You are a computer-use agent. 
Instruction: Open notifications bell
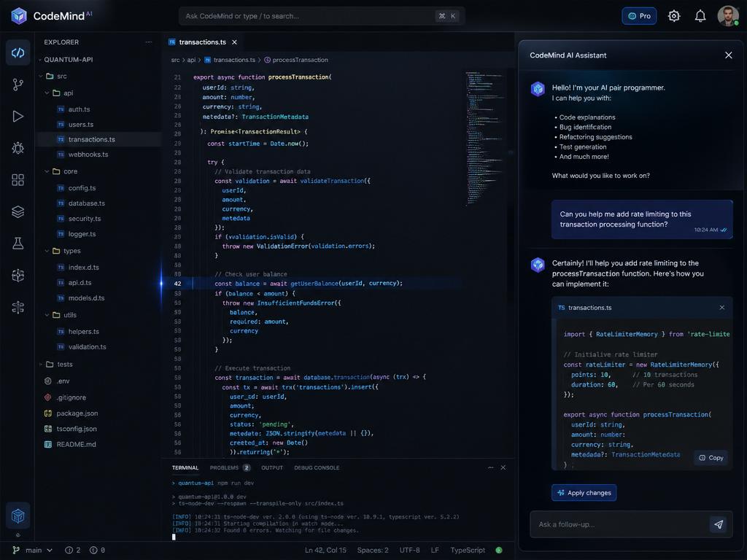[x=700, y=16]
